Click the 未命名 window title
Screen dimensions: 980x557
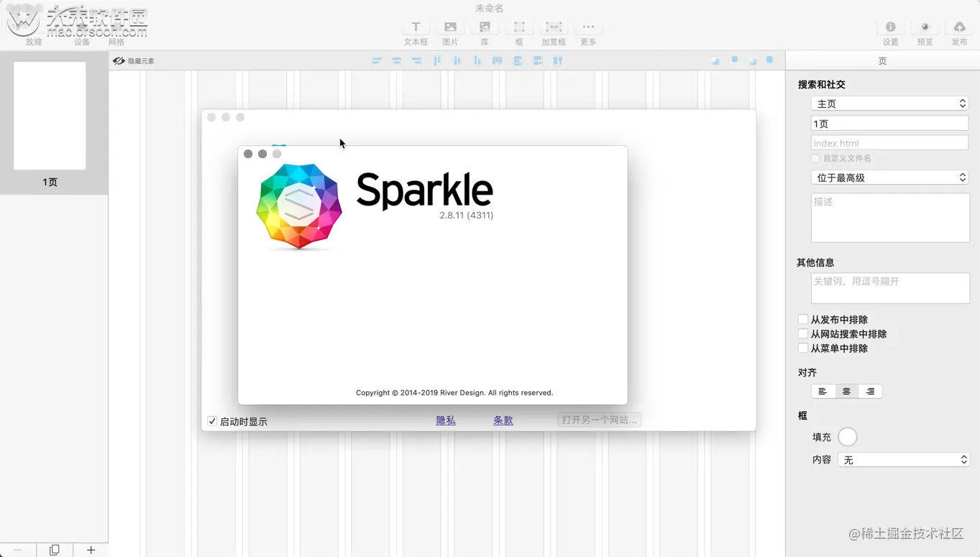coord(490,9)
